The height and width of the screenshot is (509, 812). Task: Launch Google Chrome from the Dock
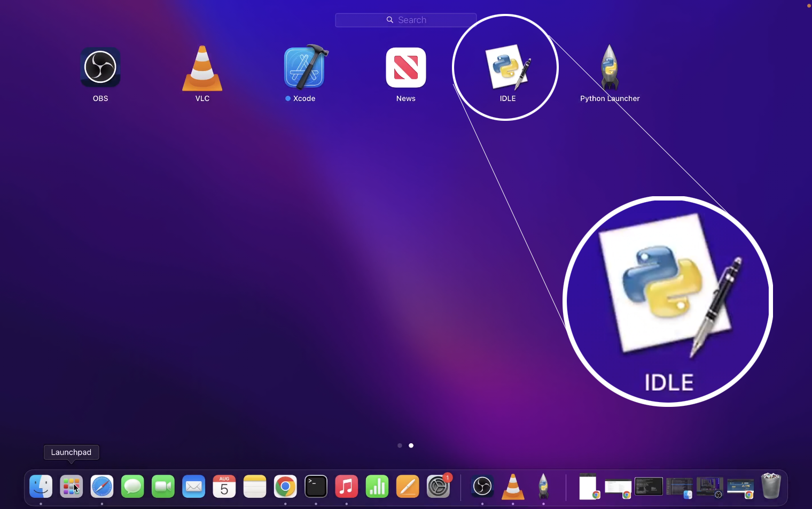pyautogui.click(x=285, y=487)
